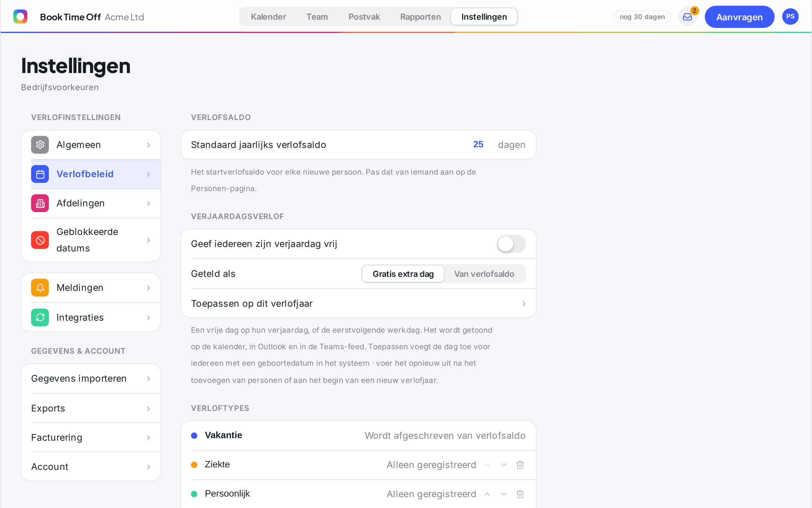The height and width of the screenshot is (508, 812).
Task: Click the Afdelingen building icon
Action: coord(40,203)
